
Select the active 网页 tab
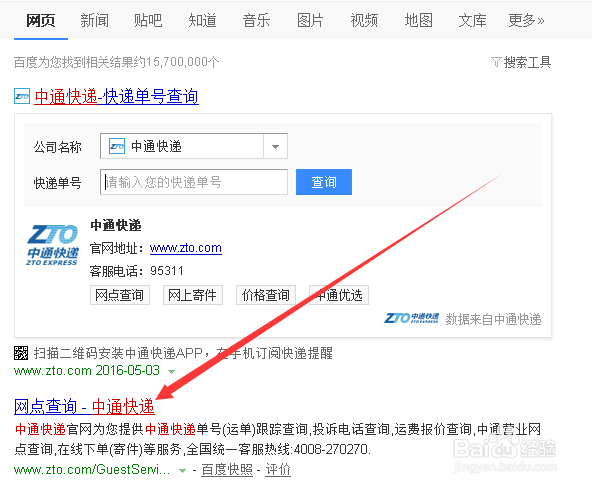41,20
